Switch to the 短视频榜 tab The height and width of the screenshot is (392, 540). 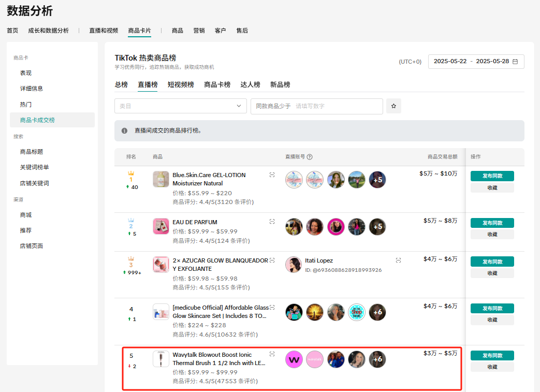coord(181,84)
